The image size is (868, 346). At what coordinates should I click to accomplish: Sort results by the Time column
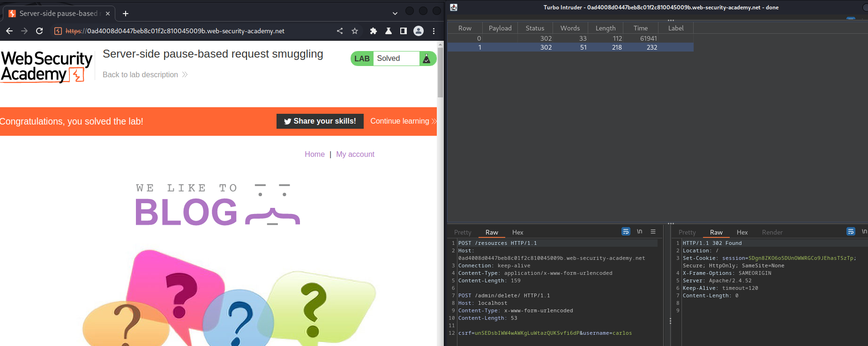[x=640, y=28]
